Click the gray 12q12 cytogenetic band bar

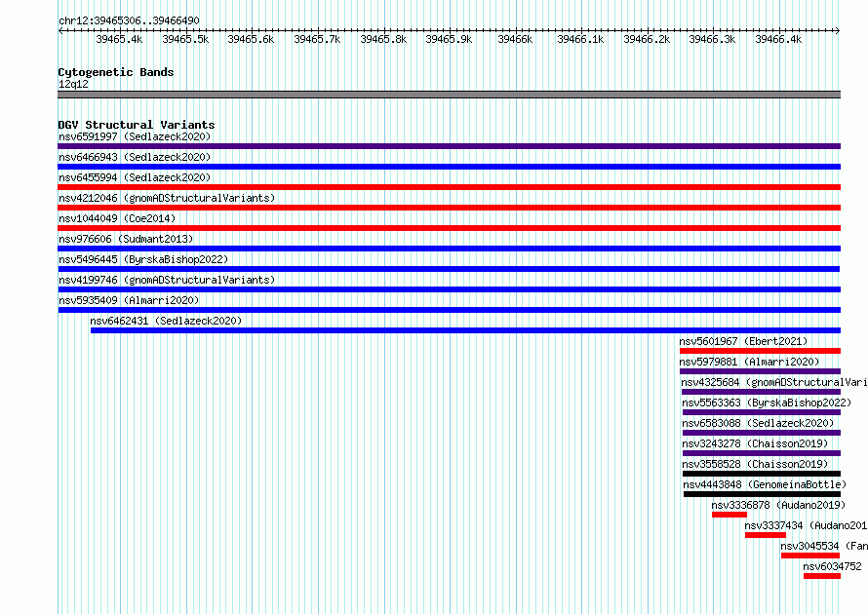click(449, 95)
